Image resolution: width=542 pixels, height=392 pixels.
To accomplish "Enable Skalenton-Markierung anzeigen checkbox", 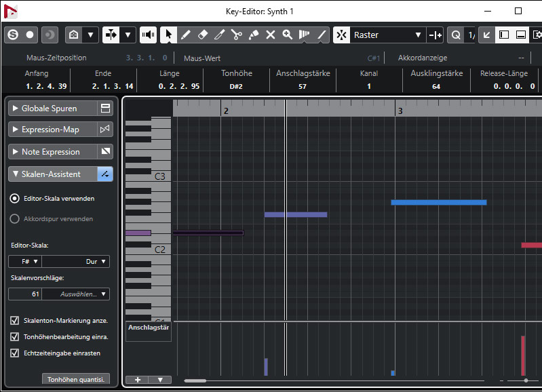I will pos(15,320).
